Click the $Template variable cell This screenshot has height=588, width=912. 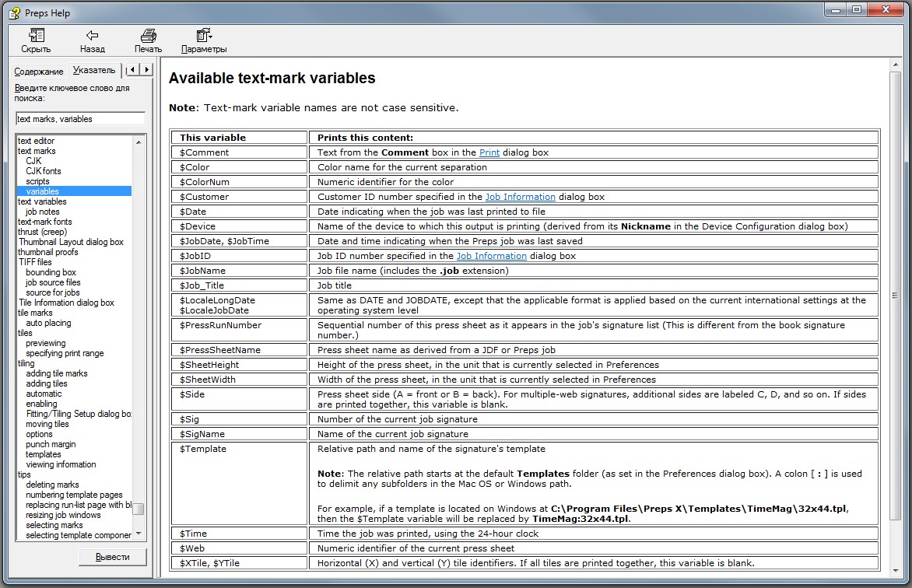point(239,483)
